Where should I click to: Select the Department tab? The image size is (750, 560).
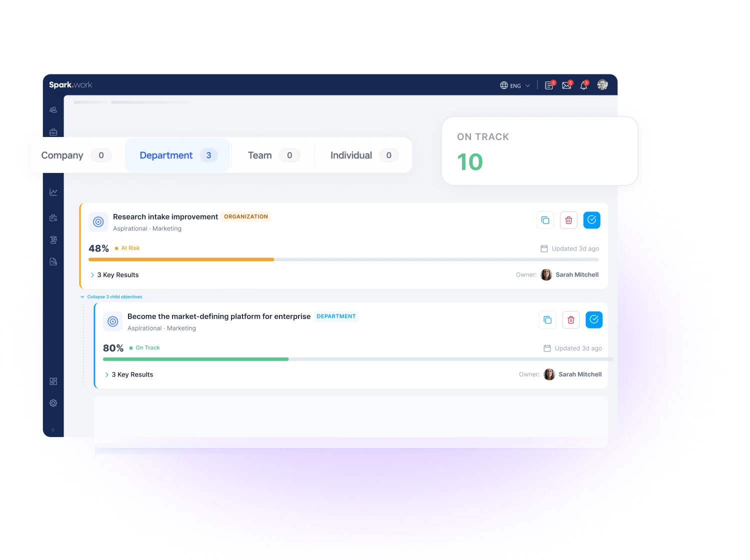177,155
